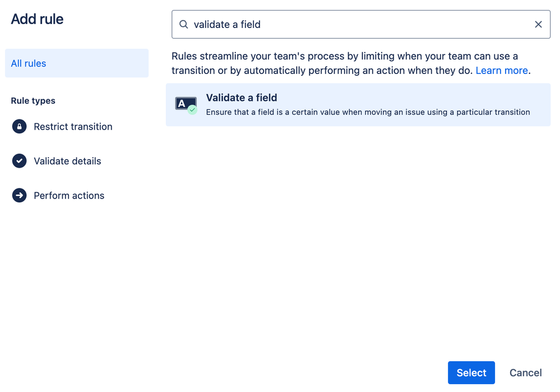The width and height of the screenshot is (560, 392).
Task: Click the magnifying glass search icon
Action: coord(183,25)
